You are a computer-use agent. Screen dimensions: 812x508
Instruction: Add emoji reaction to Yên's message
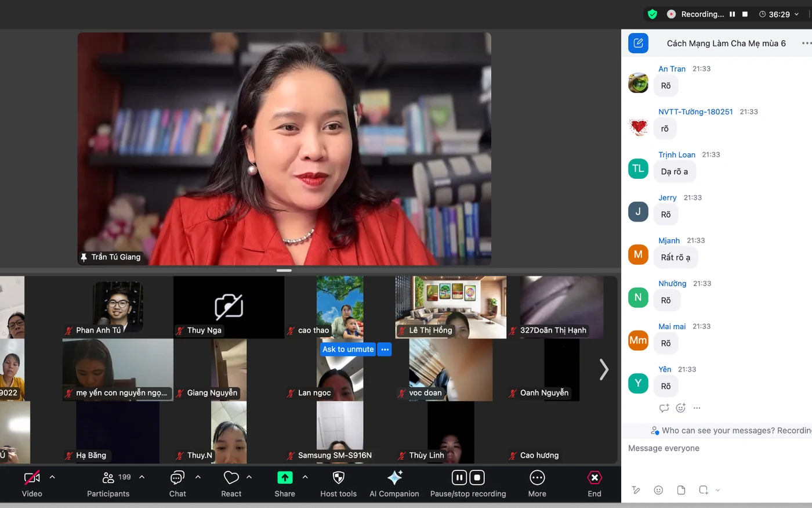[x=681, y=408]
